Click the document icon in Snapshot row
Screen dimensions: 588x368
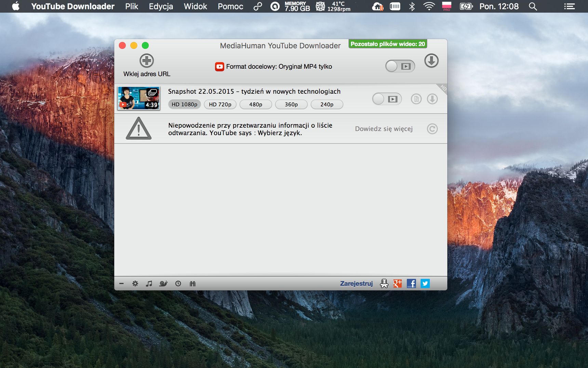tap(416, 99)
